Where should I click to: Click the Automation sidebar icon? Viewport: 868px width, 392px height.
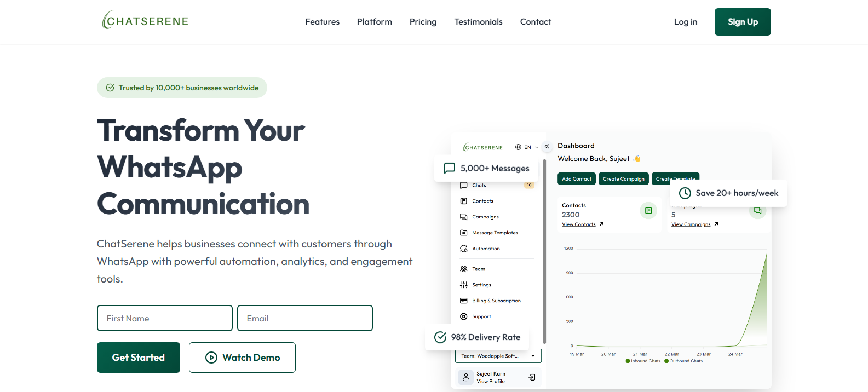pos(464,249)
